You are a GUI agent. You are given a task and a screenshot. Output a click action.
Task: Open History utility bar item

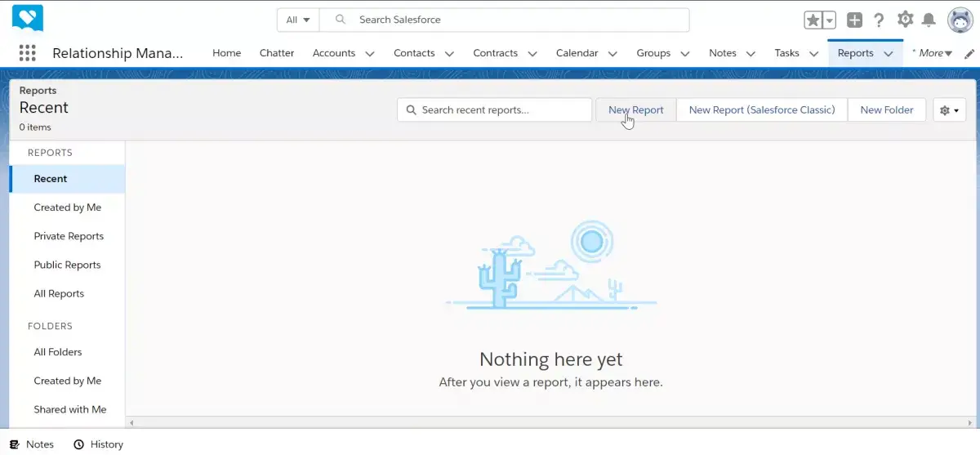pyautogui.click(x=98, y=444)
